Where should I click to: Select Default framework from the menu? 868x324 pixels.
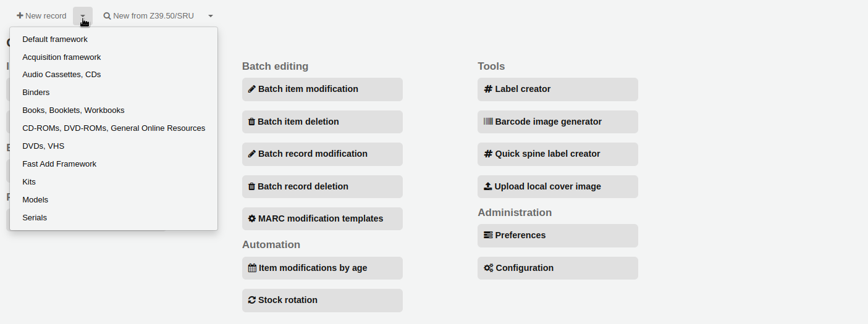point(55,39)
